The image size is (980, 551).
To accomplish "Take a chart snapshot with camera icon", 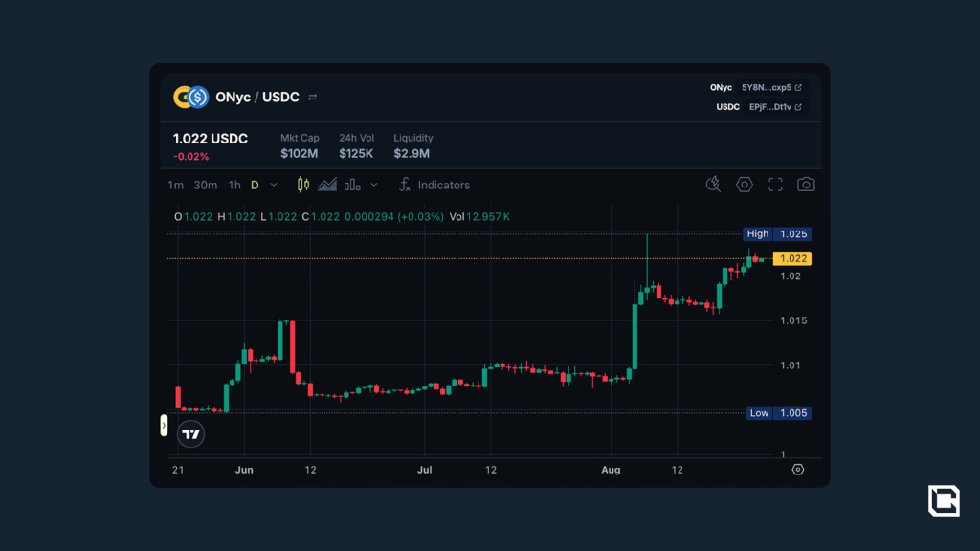I will tap(807, 185).
